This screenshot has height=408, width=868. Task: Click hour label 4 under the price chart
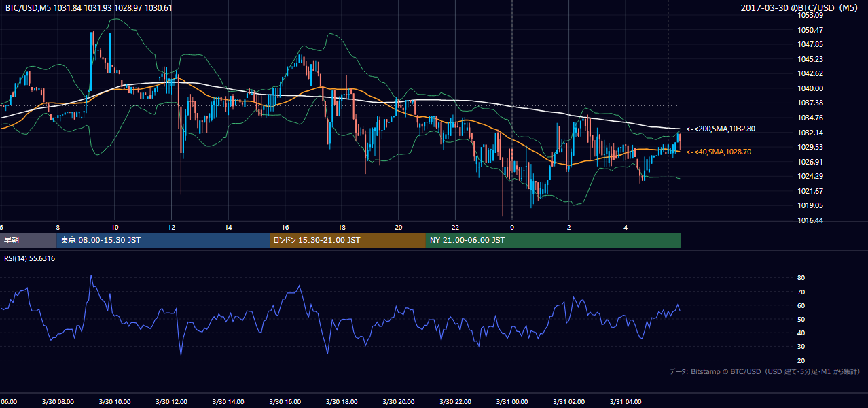[x=626, y=227]
